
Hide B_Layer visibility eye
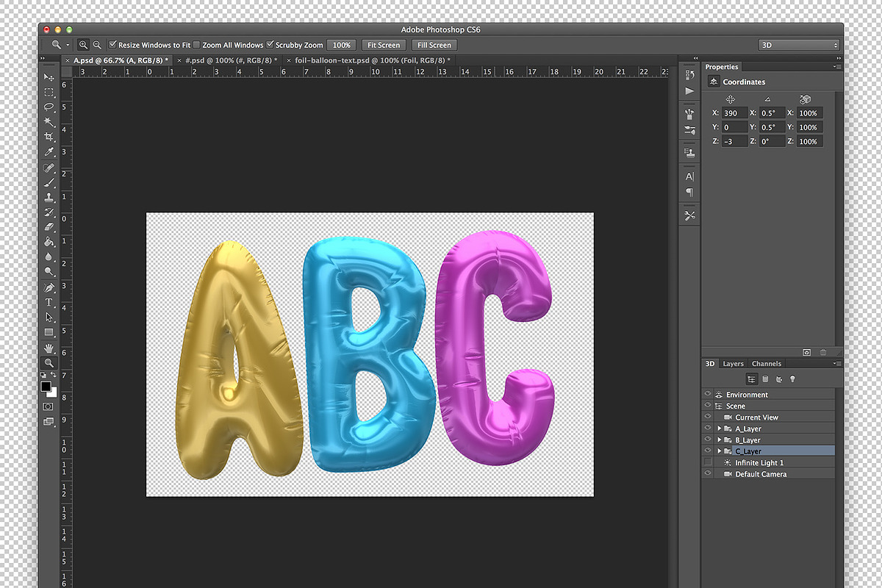coord(708,440)
